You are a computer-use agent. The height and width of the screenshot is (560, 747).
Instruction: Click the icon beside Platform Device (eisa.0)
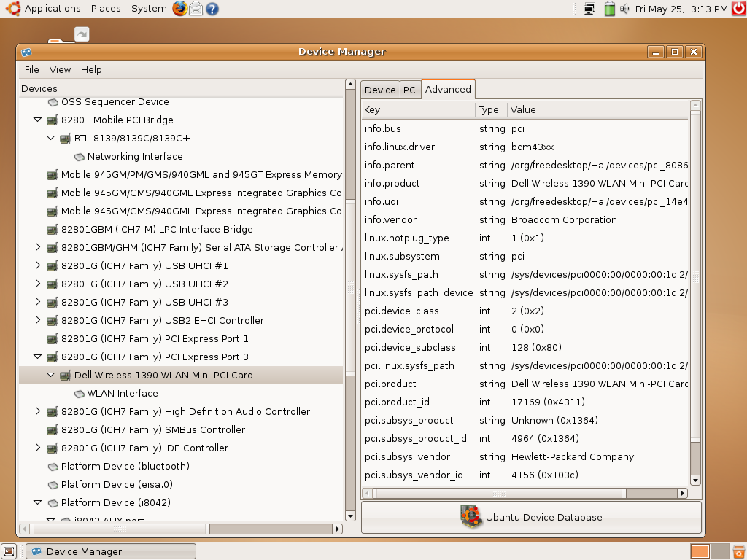pos(53,485)
